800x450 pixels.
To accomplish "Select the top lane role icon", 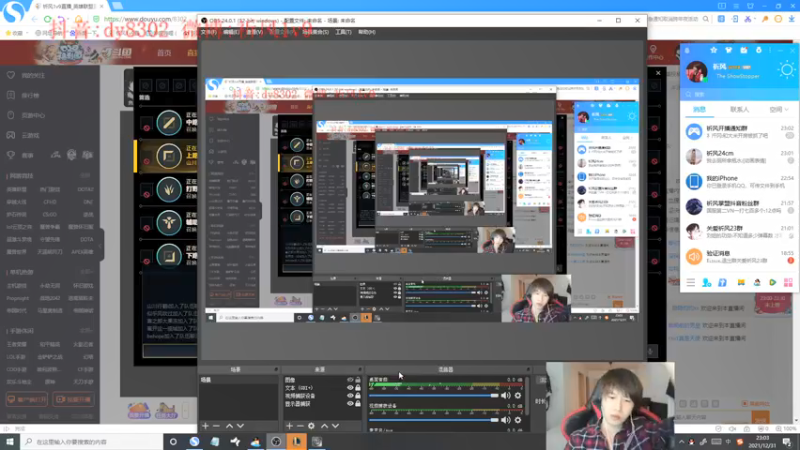I will [x=169, y=156].
